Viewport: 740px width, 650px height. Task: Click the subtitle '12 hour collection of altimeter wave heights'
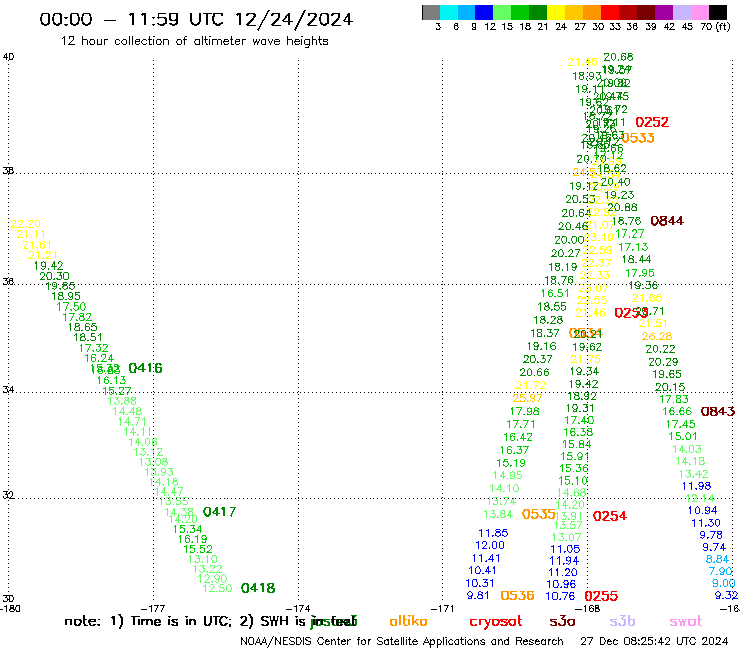194,41
